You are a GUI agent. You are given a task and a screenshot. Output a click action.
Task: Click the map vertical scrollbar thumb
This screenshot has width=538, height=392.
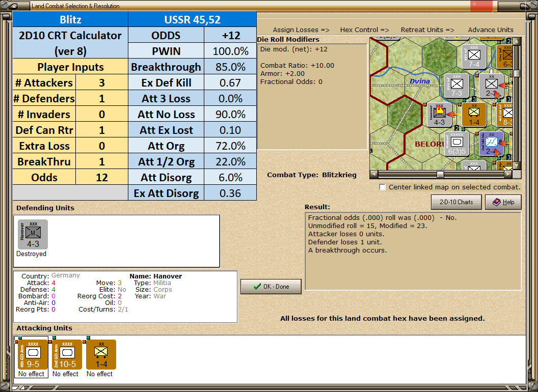[517, 73]
